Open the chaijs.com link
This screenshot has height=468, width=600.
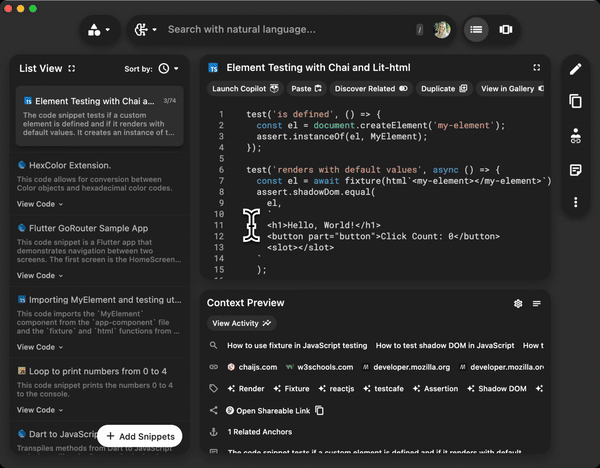coord(252,367)
